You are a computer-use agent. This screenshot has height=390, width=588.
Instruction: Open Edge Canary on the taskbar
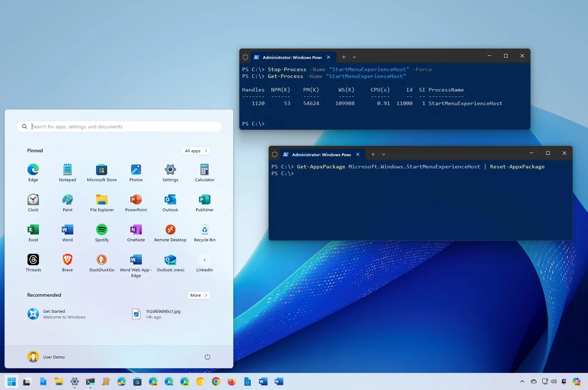[153, 382]
